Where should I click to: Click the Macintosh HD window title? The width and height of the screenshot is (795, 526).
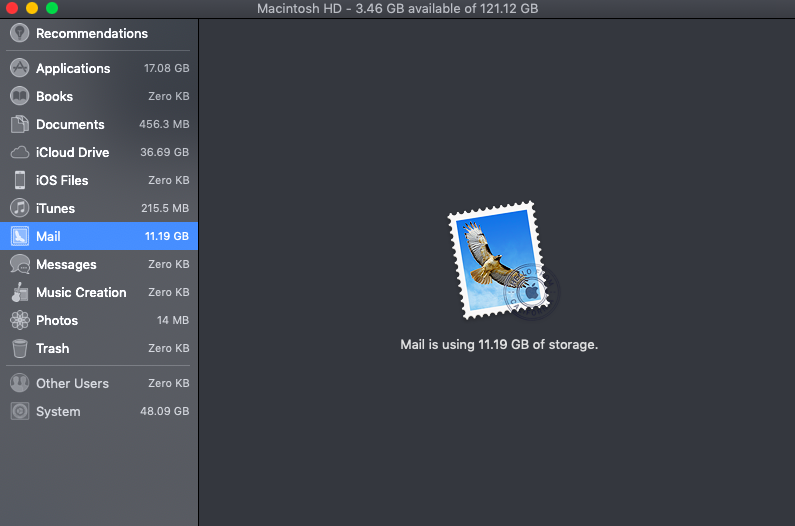pyautogui.click(x=398, y=9)
